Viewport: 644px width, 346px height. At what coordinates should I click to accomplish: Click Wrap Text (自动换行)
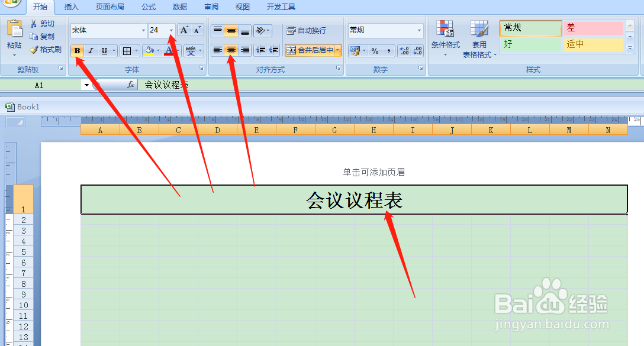coord(307,30)
